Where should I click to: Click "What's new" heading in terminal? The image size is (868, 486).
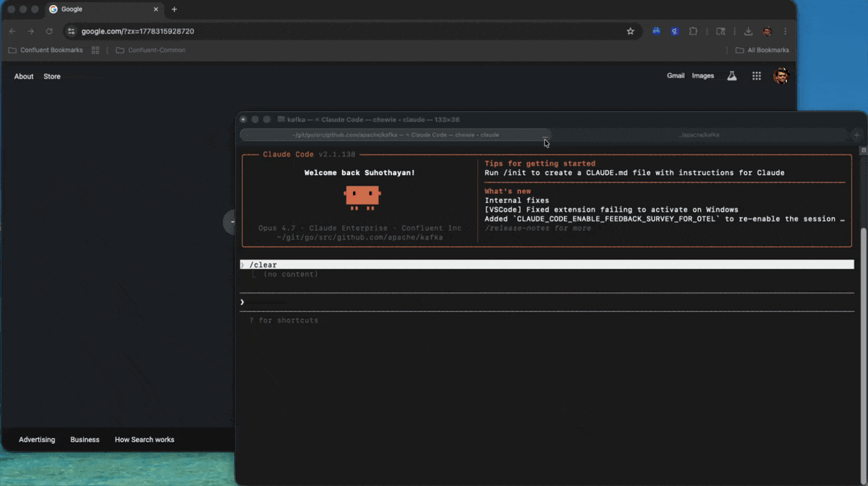click(x=508, y=191)
